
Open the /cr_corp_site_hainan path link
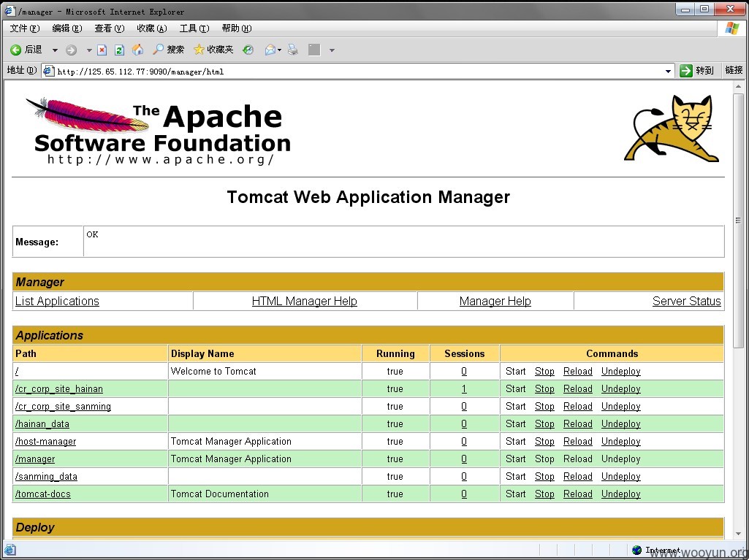coord(59,389)
